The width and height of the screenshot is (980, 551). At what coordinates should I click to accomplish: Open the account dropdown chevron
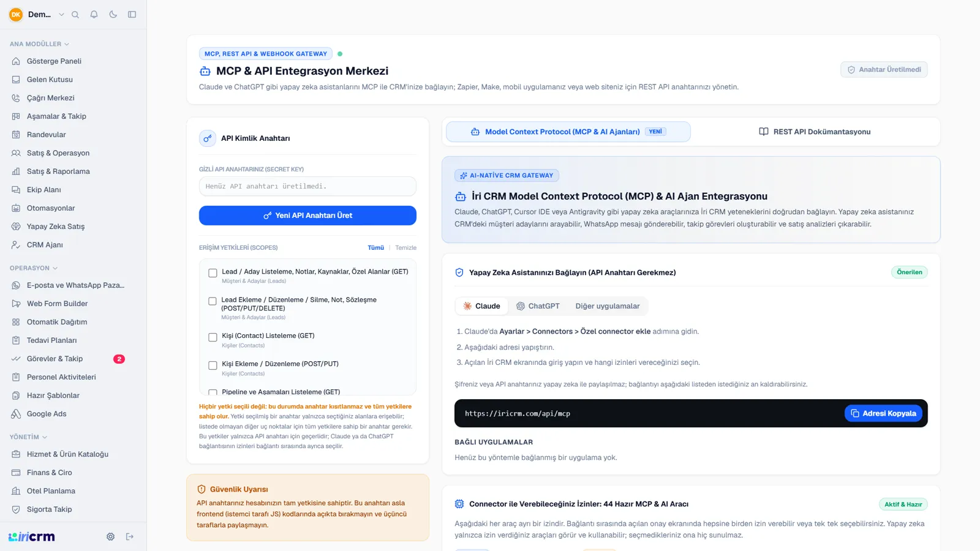tap(61, 15)
